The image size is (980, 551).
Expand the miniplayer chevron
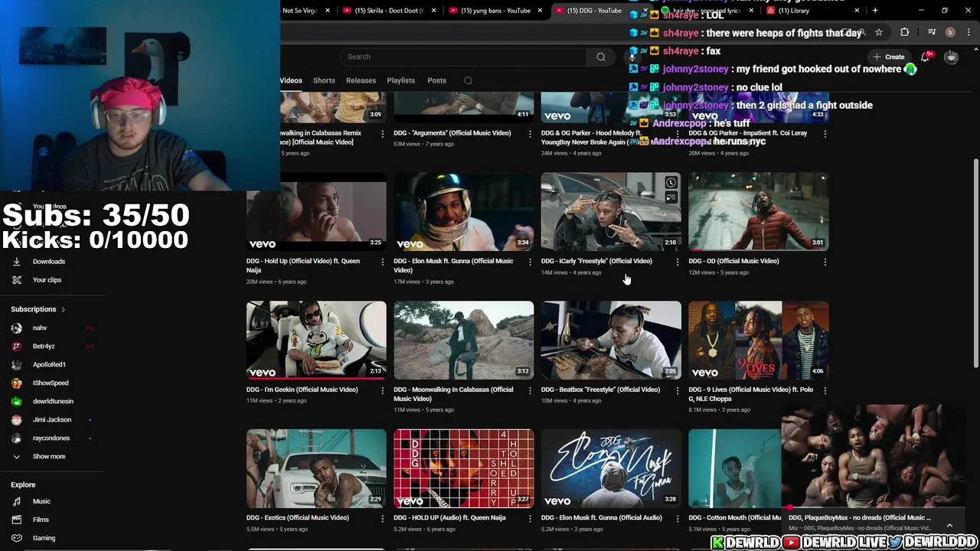[x=949, y=526]
